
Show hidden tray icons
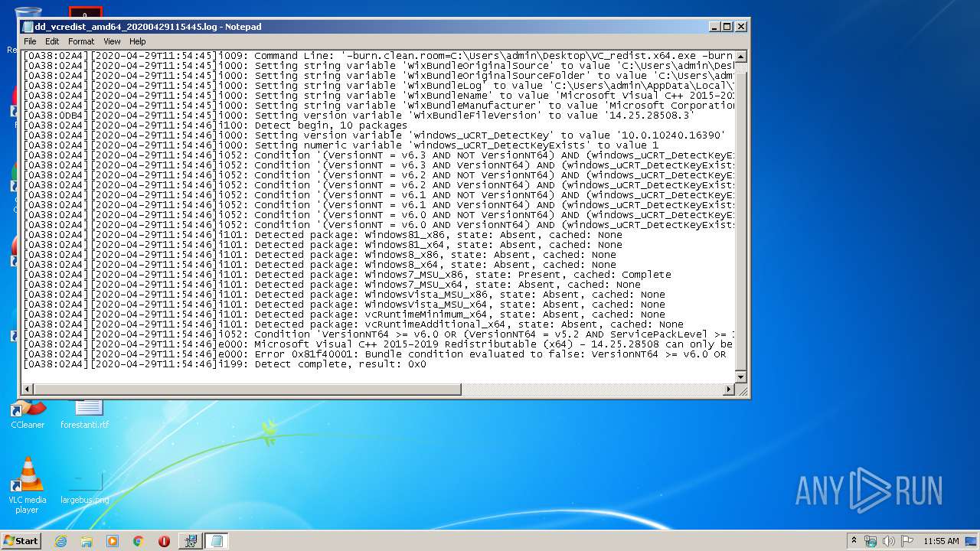tap(854, 540)
